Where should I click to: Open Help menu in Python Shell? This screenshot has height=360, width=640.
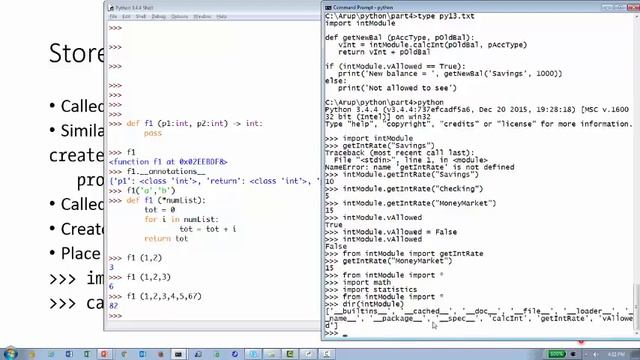(222, 17)
